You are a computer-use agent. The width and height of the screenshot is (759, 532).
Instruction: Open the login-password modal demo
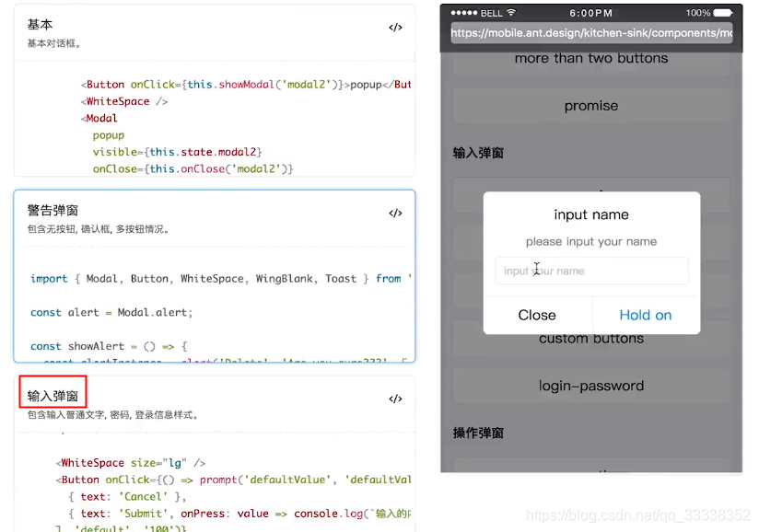590,386
